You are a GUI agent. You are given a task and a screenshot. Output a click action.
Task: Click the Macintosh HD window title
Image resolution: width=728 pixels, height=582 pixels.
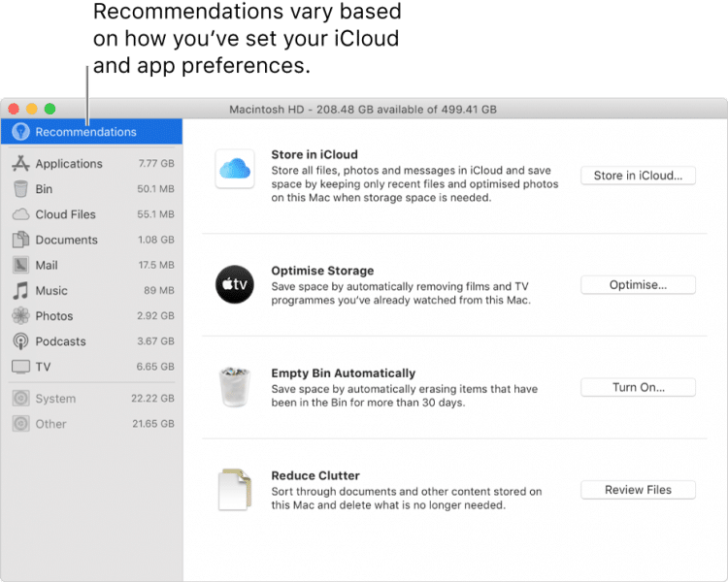[363, 110]
